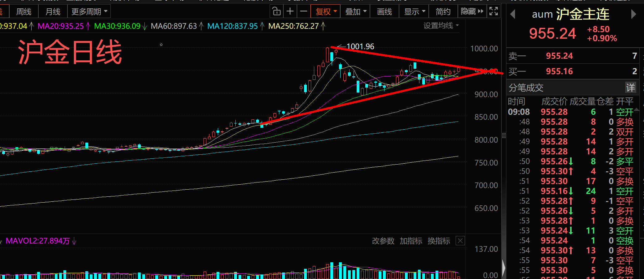
Task: Expand the 更多周期 period dropdown
Action: point(89,12)
